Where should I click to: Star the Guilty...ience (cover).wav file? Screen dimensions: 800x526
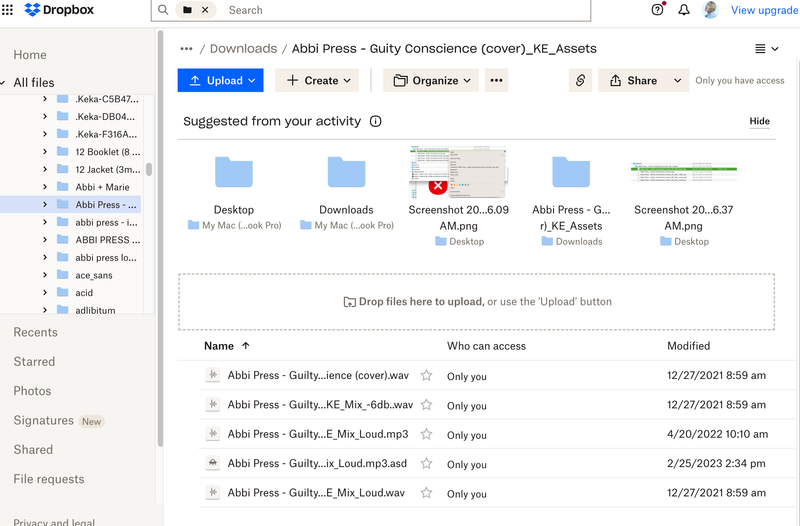pyautogui.click(x=426, y=375)
